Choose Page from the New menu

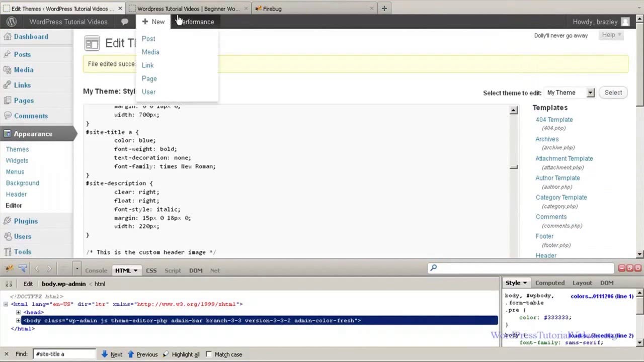pyautogui.click(x=149, y=78)
